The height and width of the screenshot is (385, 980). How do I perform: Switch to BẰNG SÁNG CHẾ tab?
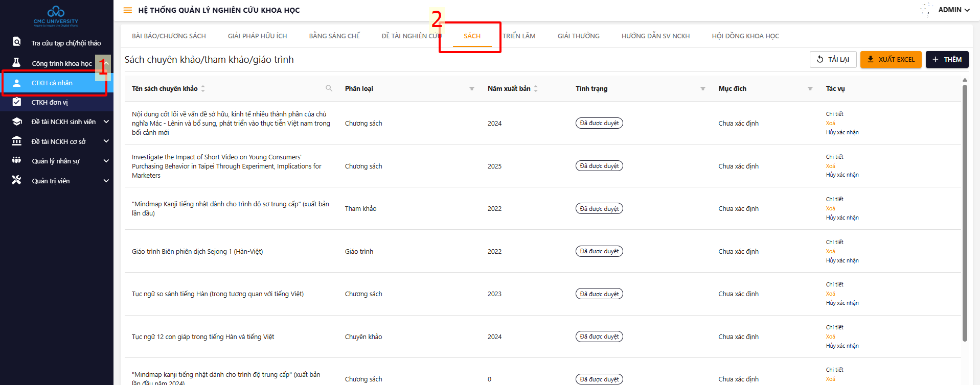pos(334,36)
